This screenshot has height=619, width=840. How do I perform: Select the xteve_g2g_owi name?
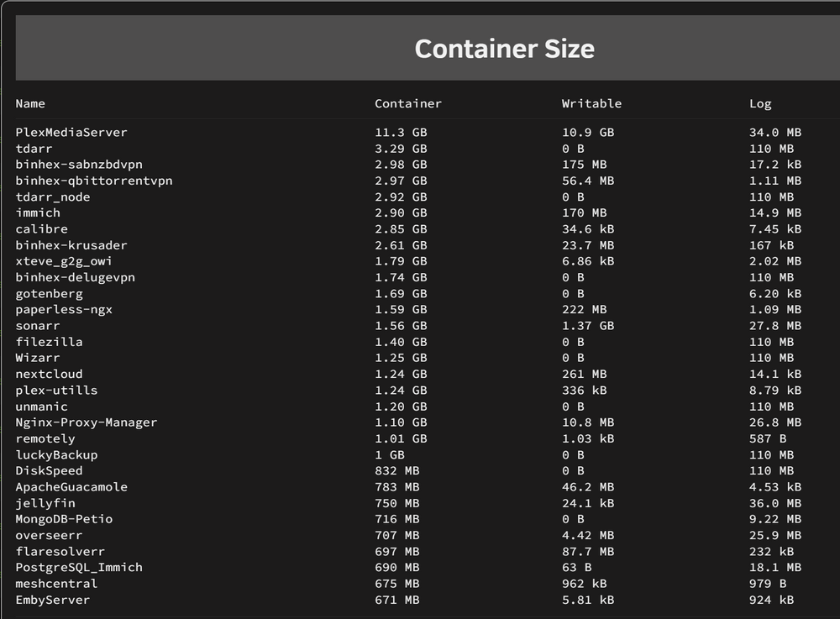[x=64, y=261]
